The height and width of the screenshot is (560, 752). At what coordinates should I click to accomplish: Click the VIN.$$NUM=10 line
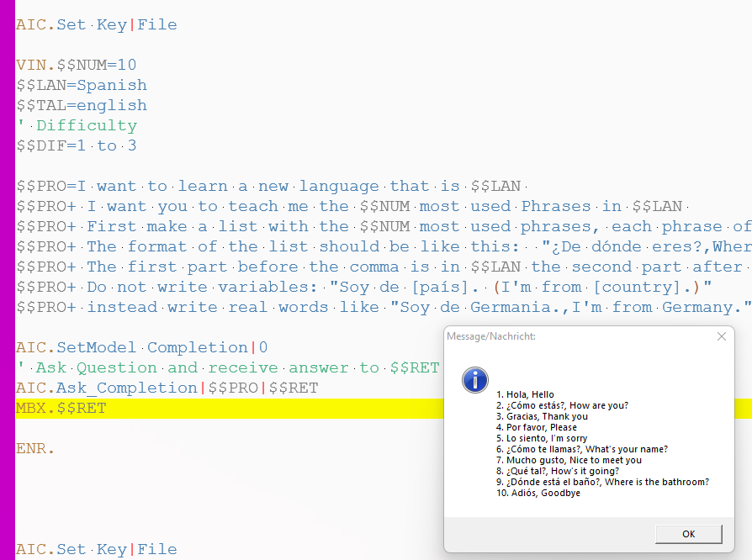[x=76, y=66]
